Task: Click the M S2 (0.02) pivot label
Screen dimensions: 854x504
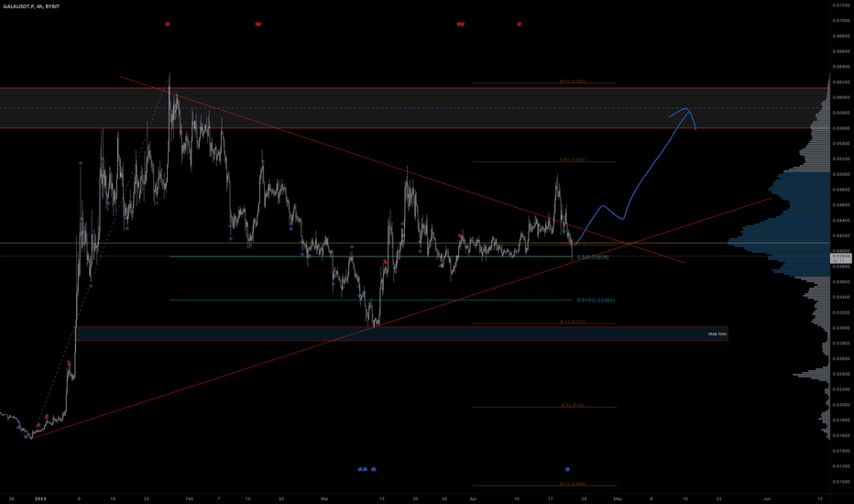Action: pos(573,405)
